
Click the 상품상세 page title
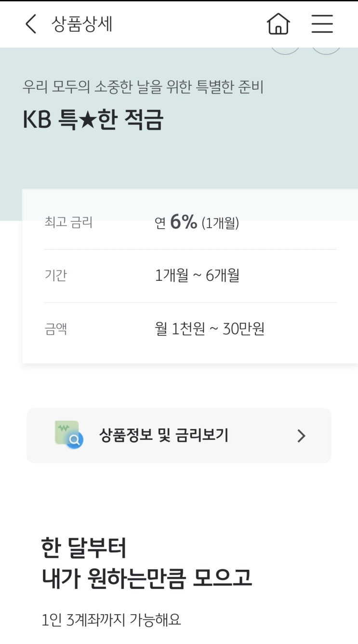click(82, 24)
